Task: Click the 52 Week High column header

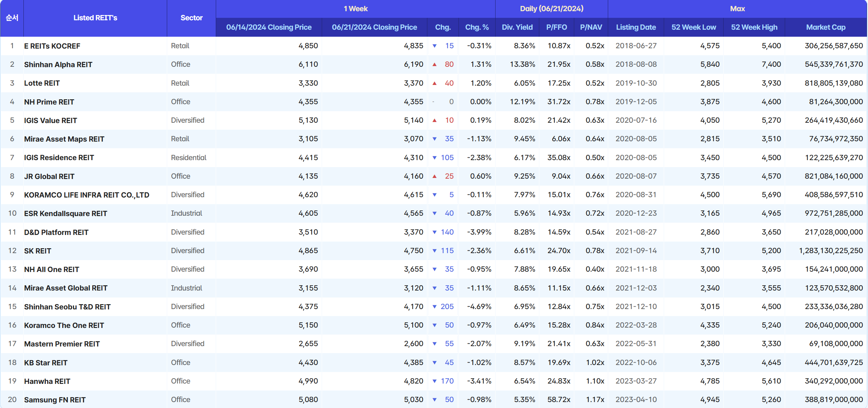Action: [754, 27]
